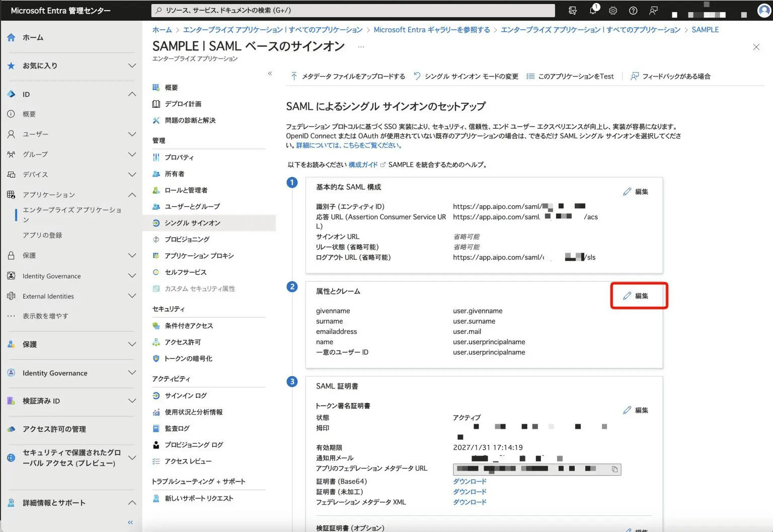Viewport: 773px width, 532px height.
Task: Open アプリの登録 in the left sidebar
Action: pos(42,235)
